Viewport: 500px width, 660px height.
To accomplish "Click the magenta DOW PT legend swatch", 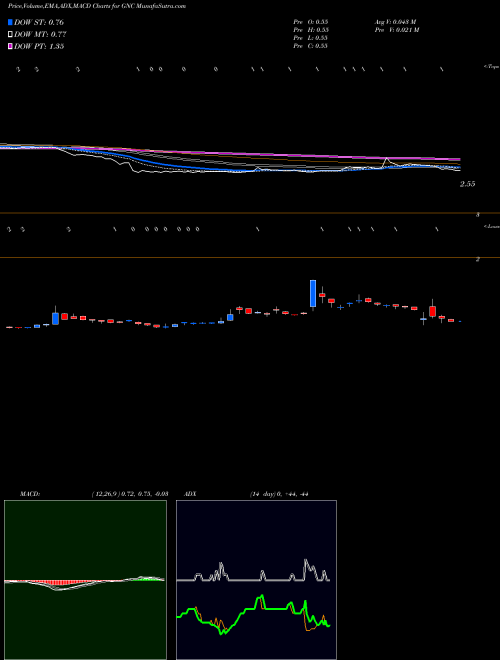I will click(x=11, y=46).
